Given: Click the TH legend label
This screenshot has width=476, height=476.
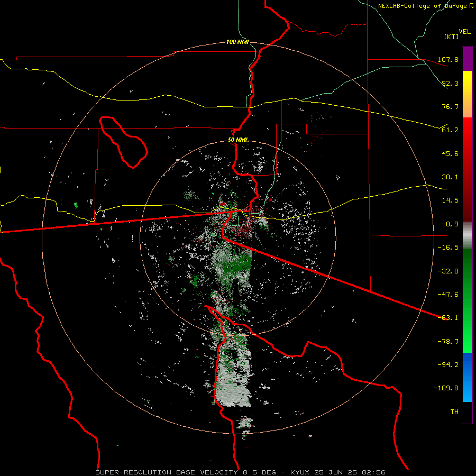Looking at the screenshot, I should pos(454,412).
